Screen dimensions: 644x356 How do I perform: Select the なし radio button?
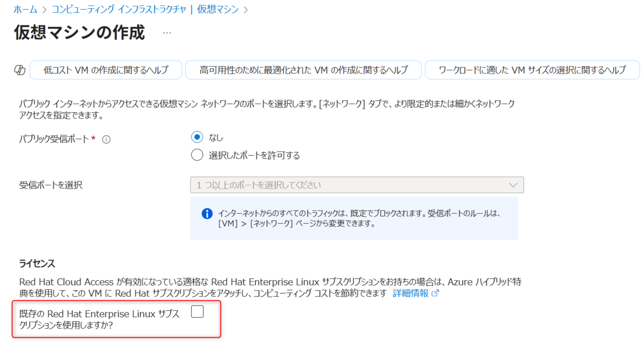tap(197, 137)
